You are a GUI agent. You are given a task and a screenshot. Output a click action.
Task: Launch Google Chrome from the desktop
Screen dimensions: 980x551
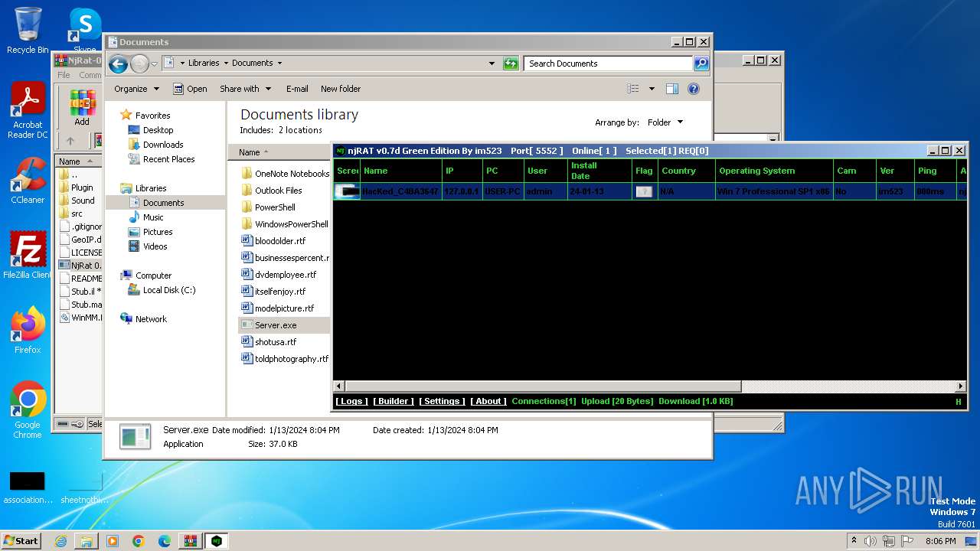coord(28,410)
